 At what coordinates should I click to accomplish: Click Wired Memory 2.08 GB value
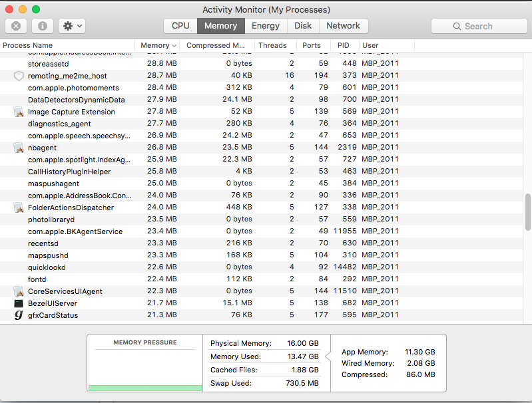421,363
